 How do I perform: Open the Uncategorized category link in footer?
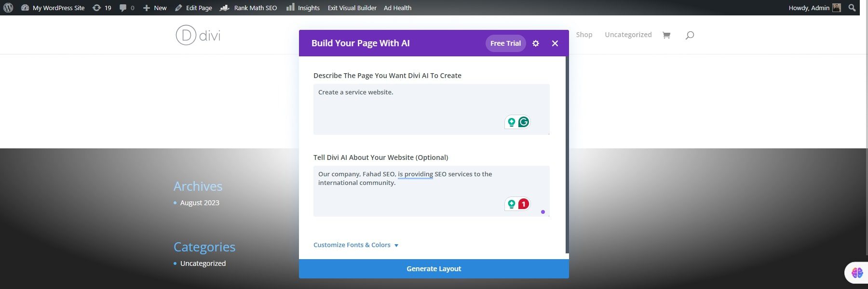pos(203,263)
